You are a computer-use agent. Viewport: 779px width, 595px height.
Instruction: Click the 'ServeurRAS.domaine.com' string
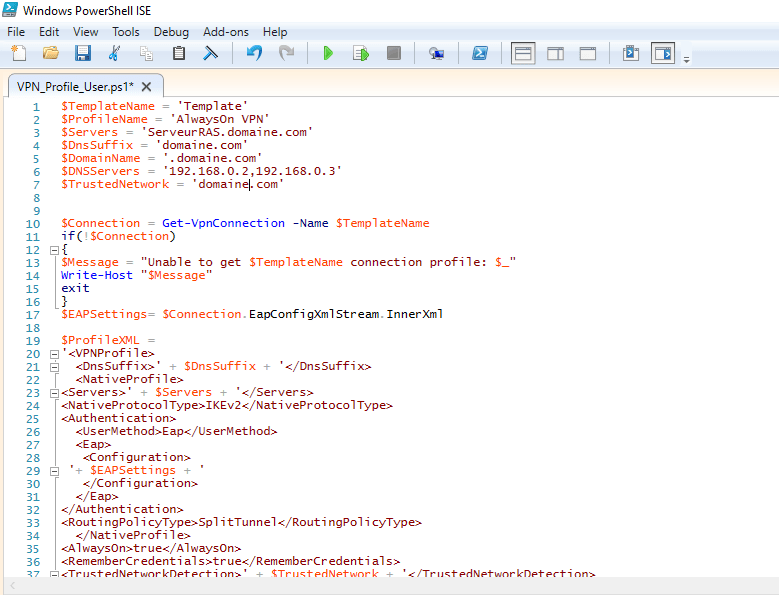point(227,132)
